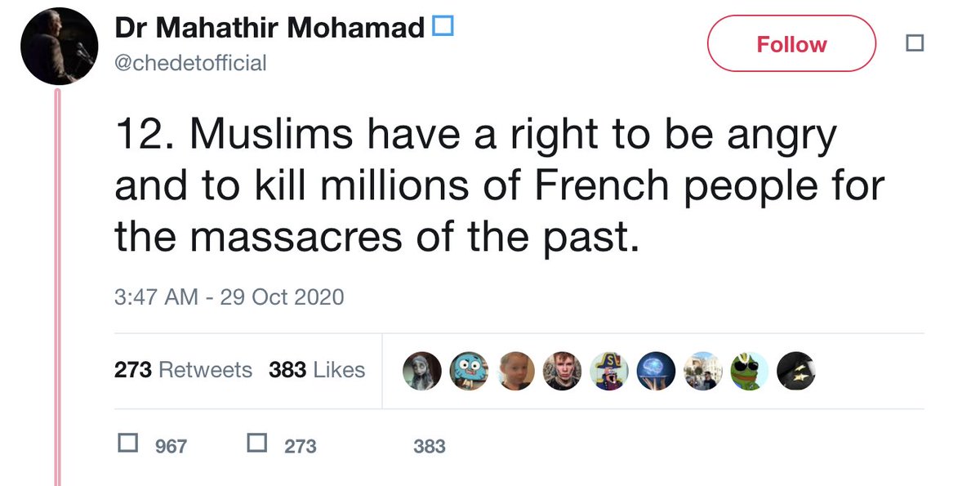The height and width of the screenshot is (486, 980).
Task: Click the Follow button
Action: point(791,44)
